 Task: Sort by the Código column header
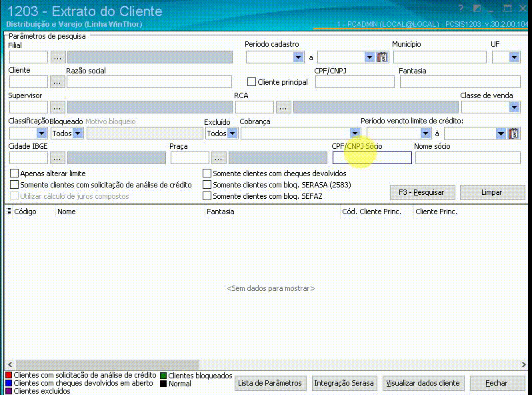pos(25,212)
